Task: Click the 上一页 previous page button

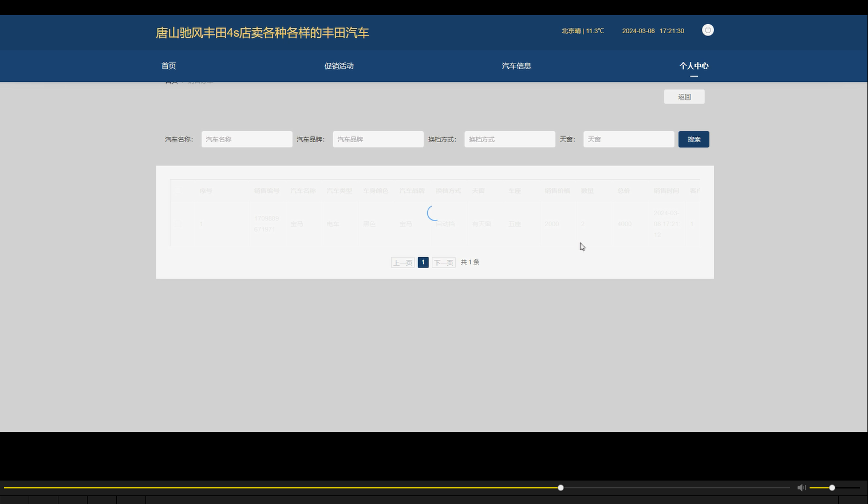Action: pos(403,262)
